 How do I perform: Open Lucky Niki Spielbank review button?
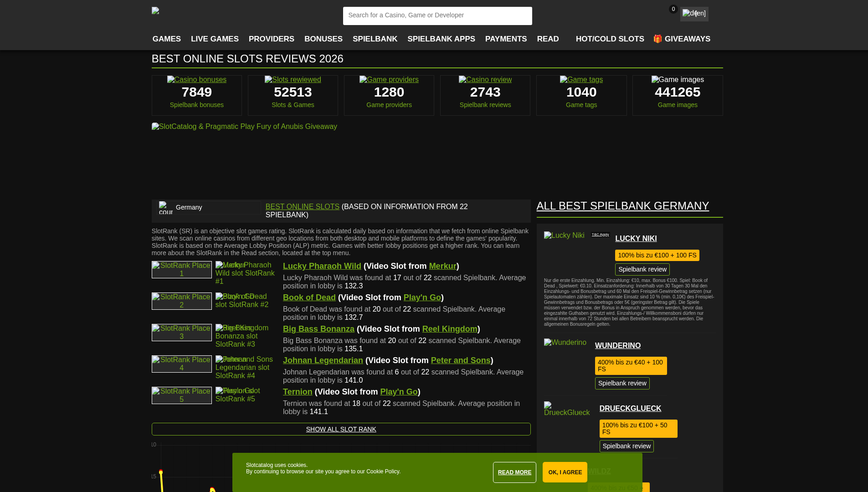(642, 269)
